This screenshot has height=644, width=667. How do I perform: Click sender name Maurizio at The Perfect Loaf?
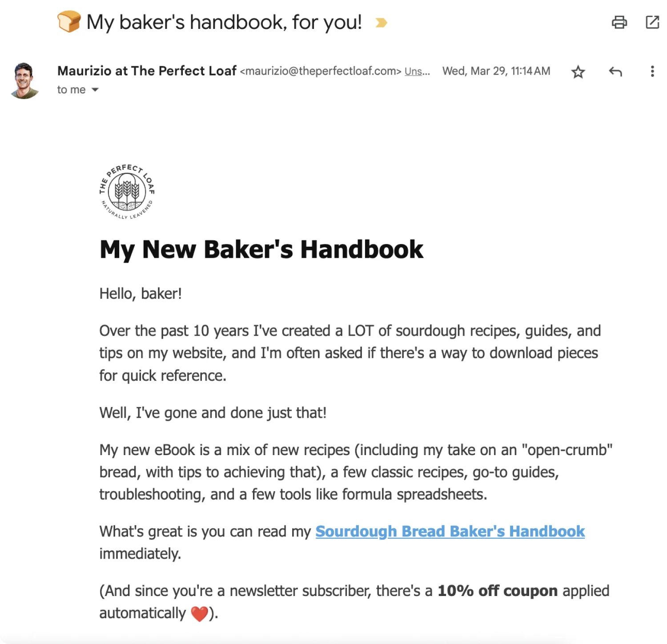point(147,71)
